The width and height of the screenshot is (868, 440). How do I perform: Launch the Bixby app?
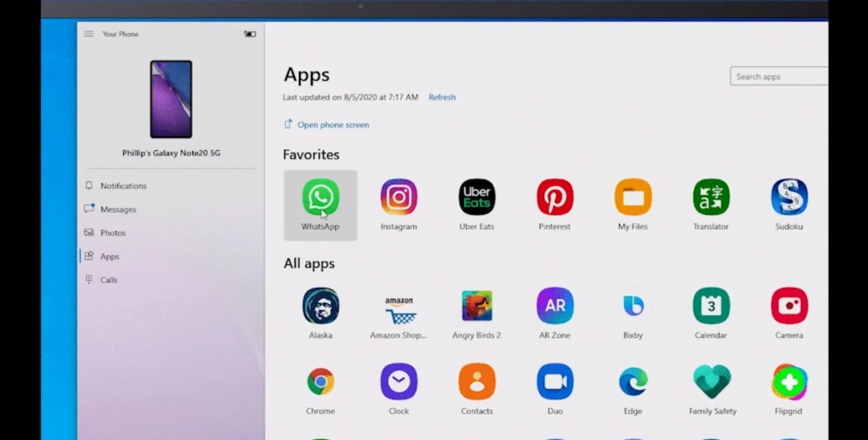pos(633,305)
